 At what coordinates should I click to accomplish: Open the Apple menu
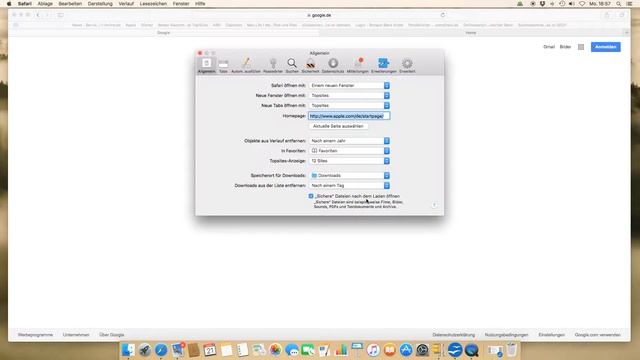coord(9,4)
